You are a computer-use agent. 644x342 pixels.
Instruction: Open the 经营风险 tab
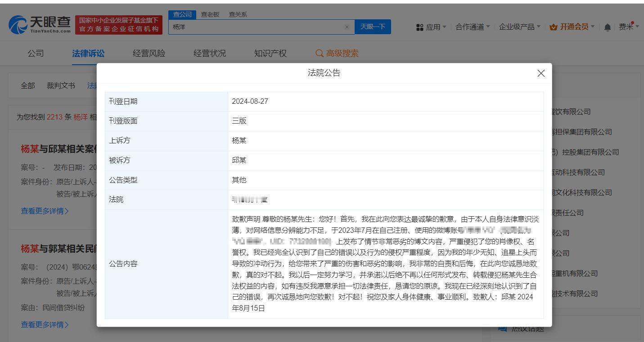point(149,53)
